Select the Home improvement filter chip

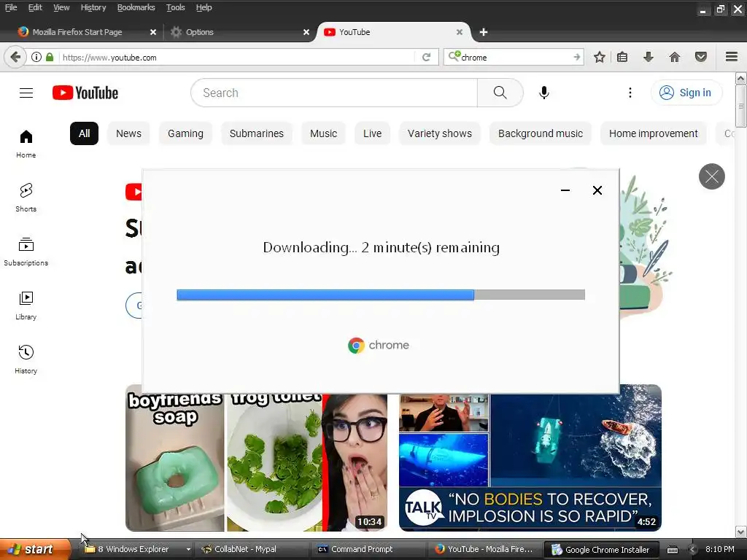(653, 133)
